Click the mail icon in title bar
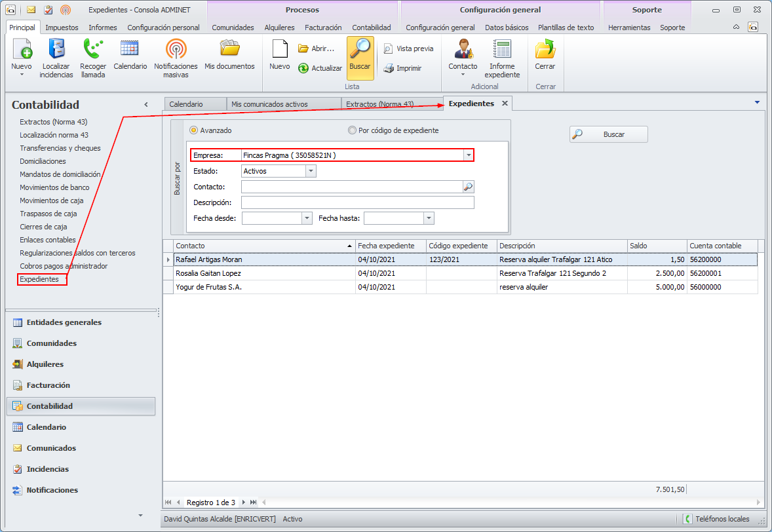This screenshot has height=532, width=772. tap(31, 9)
